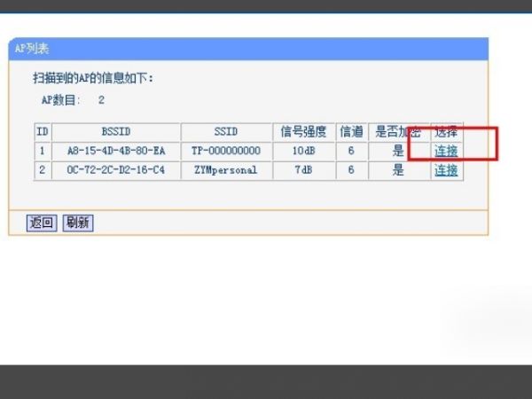
Task: Click 连接 link for TP-000000000 network
Action: click(x=446, y=151)
